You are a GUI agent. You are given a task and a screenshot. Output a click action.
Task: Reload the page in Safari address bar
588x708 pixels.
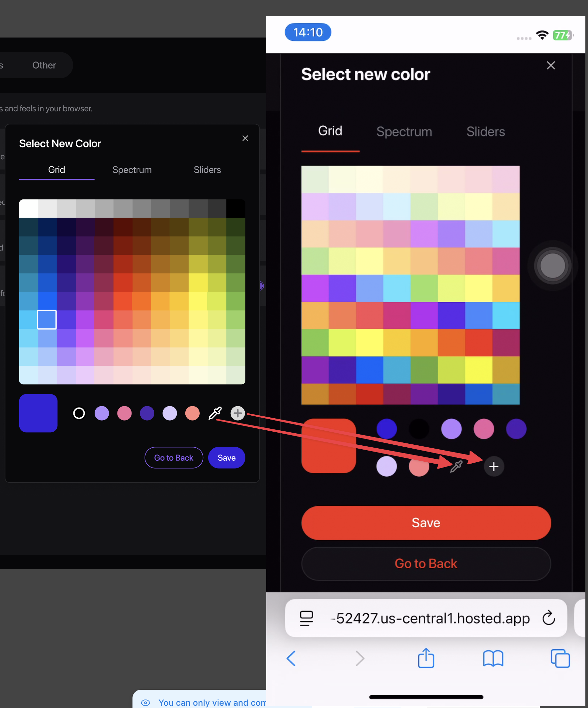point(549,618)
